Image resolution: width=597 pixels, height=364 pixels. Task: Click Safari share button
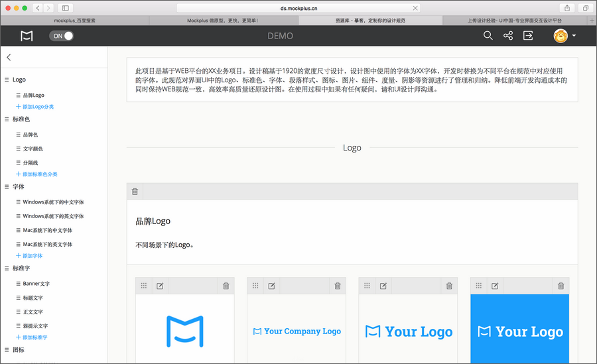(x=567, y=8)
